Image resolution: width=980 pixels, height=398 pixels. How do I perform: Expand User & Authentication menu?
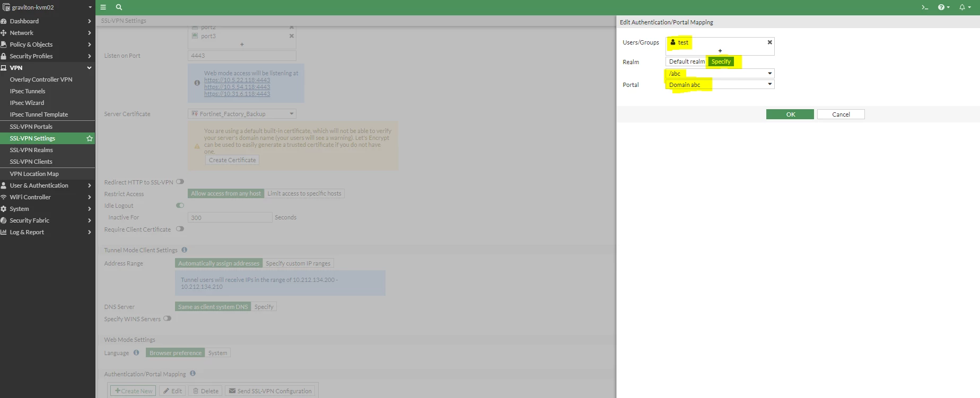click(x=47, y=185)
